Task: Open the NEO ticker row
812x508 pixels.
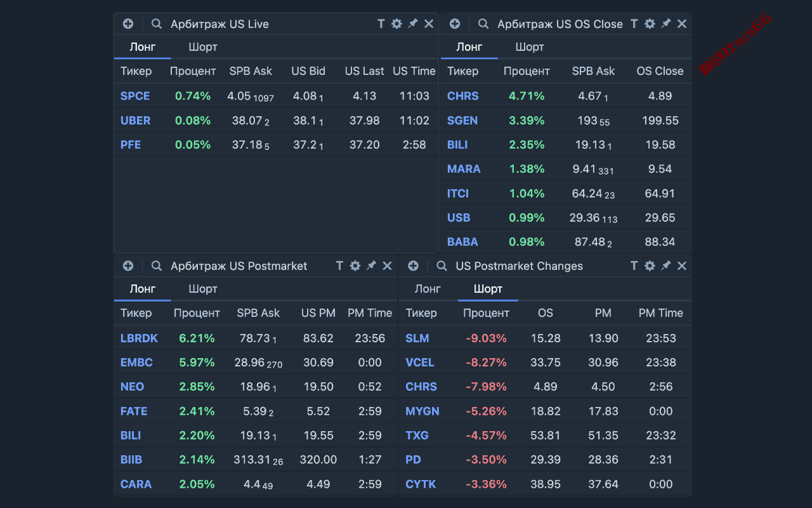Action: (x=256, y=387)
